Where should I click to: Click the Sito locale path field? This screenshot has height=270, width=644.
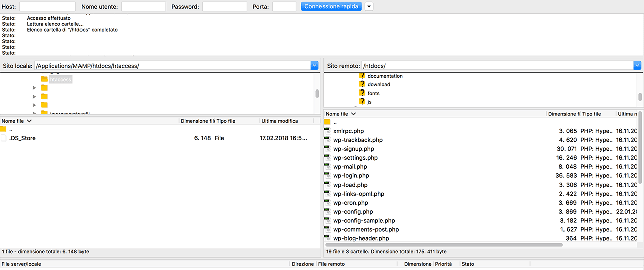[x=173, y=66]
